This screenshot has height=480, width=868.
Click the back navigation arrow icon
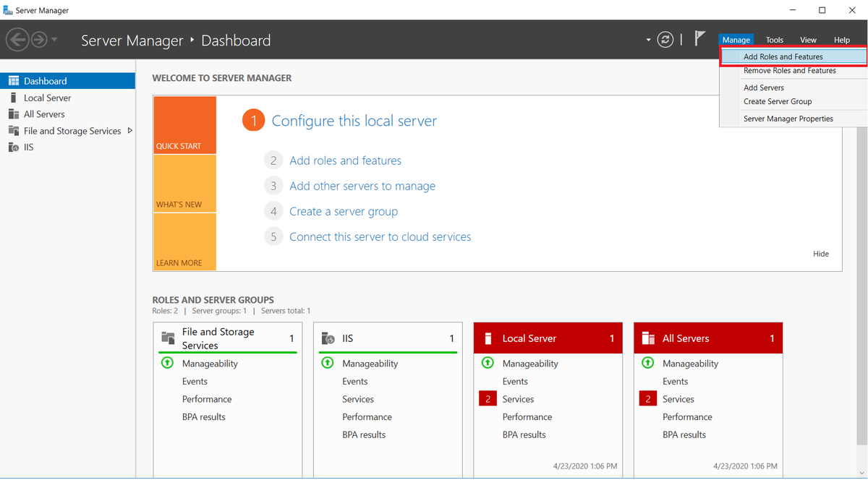[x=17, y=40]
